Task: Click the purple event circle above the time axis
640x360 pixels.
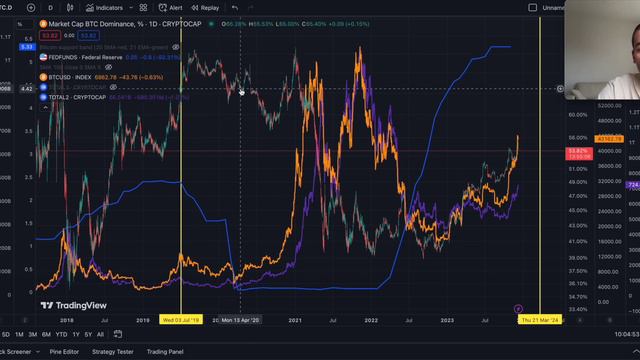Action: 518,309
